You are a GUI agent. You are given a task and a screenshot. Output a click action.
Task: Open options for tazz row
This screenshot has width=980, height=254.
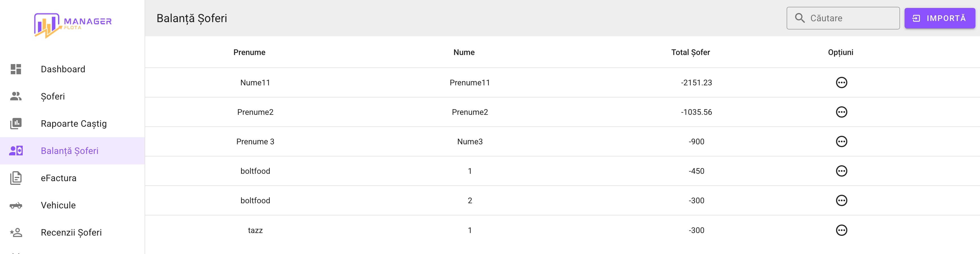(x=841, y=230)
